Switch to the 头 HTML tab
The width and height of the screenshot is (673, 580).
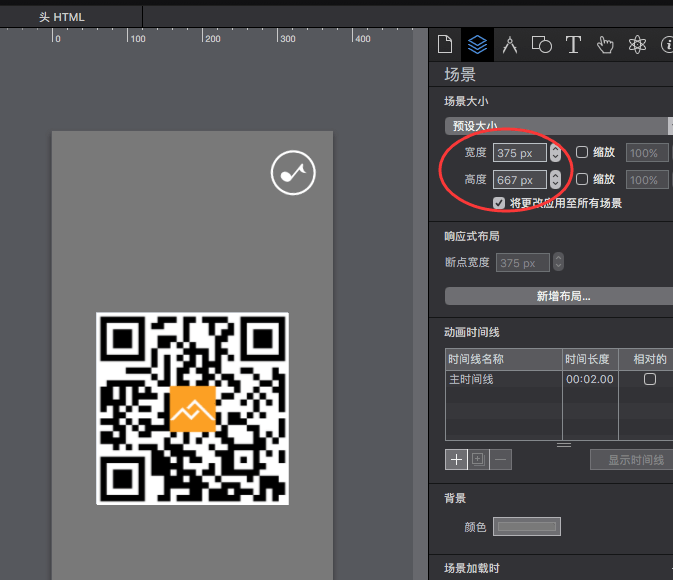(62, 17)
